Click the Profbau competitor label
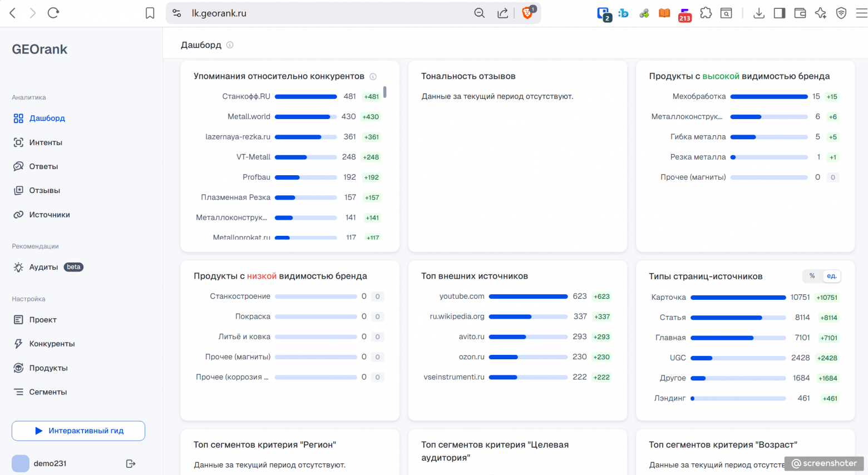868x475 pixels. [x=257, y=177]
